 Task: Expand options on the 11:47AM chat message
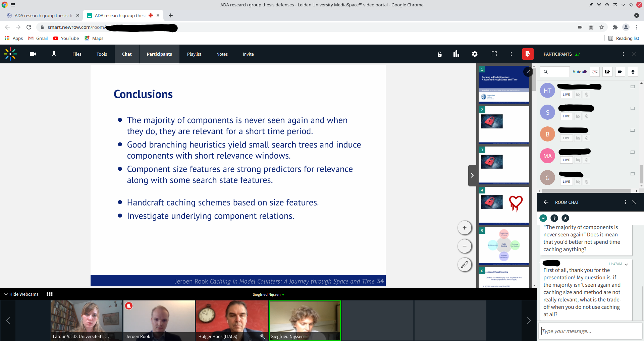click(x=626, y=264)
